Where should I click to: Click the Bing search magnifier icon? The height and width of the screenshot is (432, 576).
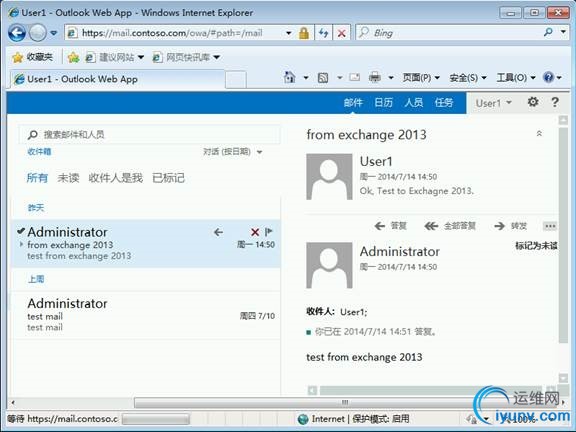(x=548, y=32)
